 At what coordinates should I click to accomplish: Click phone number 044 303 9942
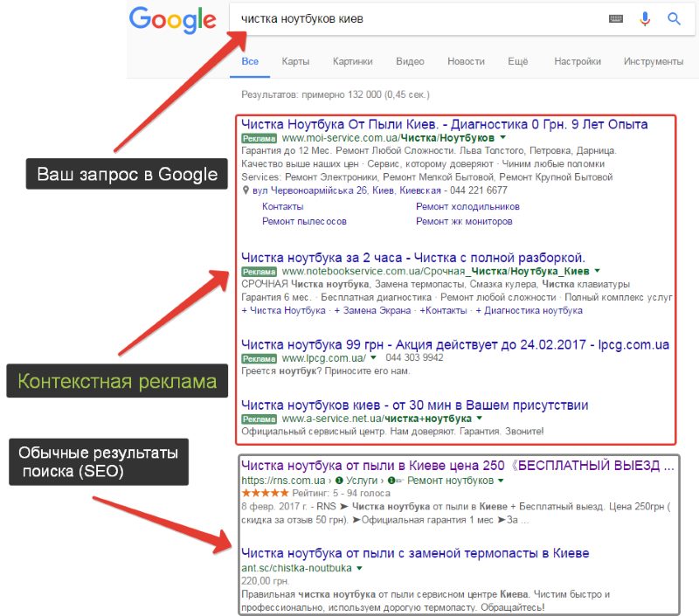click(x=414, y=357)
